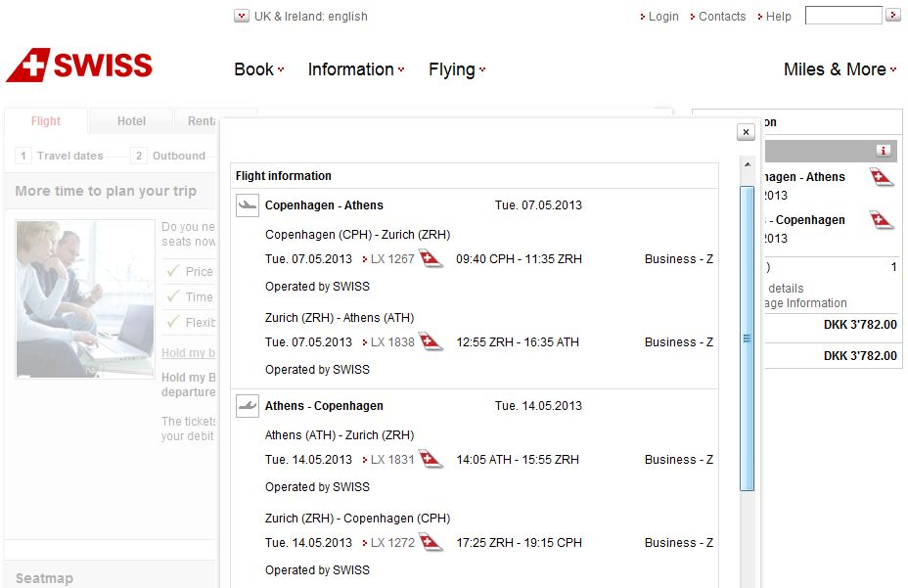Click the sidebar tail icon for the Athens outbound
The image size is (908, 588).
click(882, 177)
